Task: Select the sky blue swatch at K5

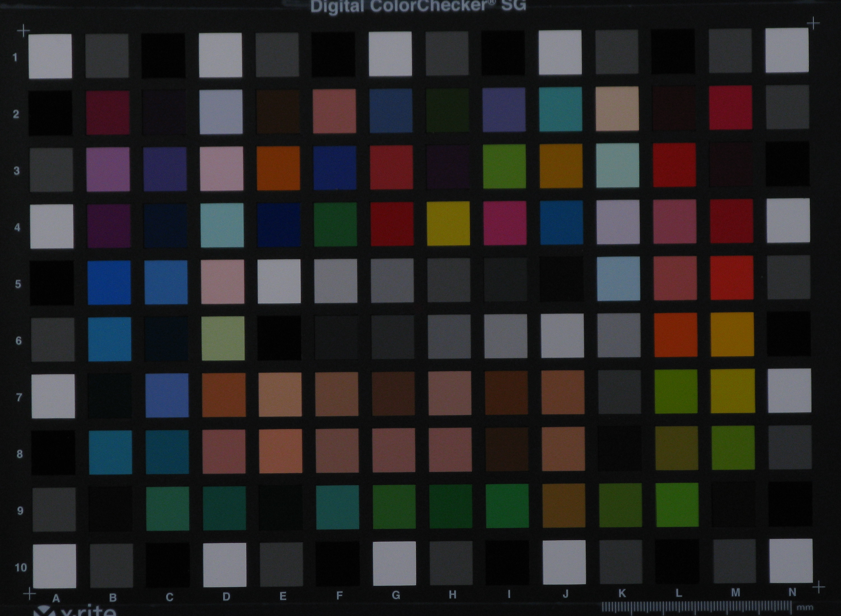Action: (x=618, y=279)
